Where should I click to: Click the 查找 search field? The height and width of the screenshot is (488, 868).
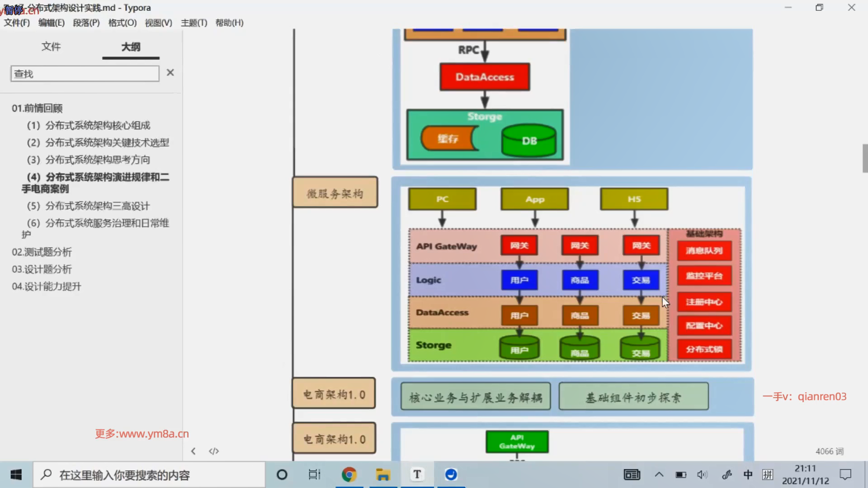pos(85,74)
